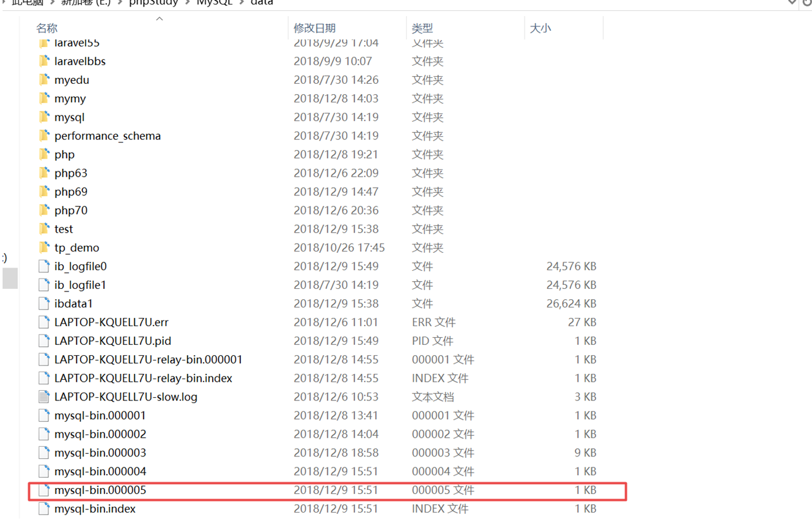Click the ibdata1 file icon
This screenshot has height=519, width=812.
coord(44,304)
